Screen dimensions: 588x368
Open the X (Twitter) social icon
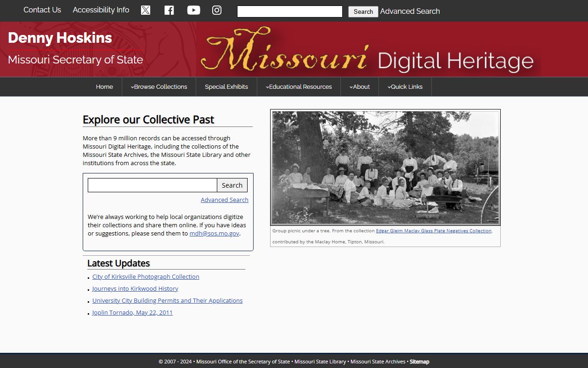click(146, 10)
